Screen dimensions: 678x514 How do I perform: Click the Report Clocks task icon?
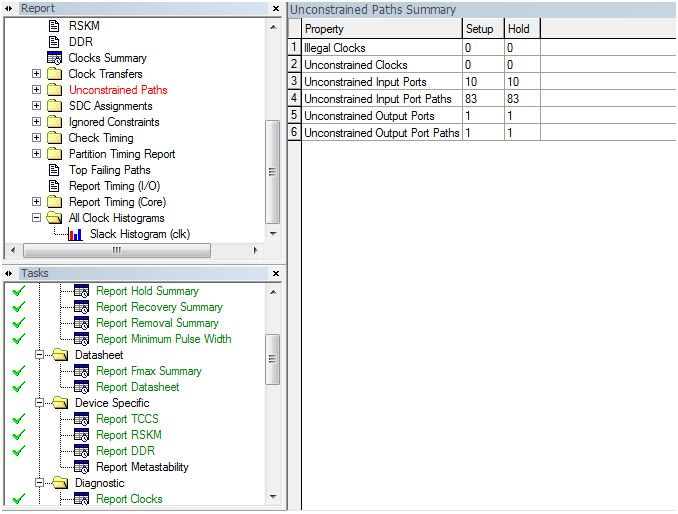(x=81, y=499)
